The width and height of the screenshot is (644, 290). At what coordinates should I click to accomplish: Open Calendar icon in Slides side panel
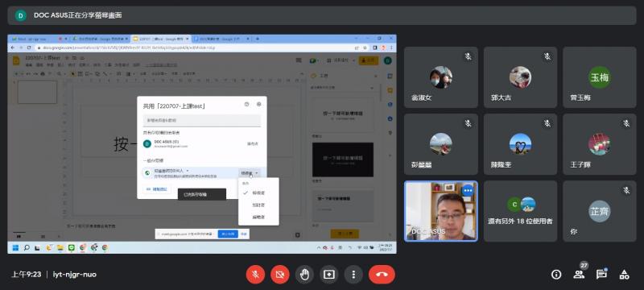pos(390,77)
